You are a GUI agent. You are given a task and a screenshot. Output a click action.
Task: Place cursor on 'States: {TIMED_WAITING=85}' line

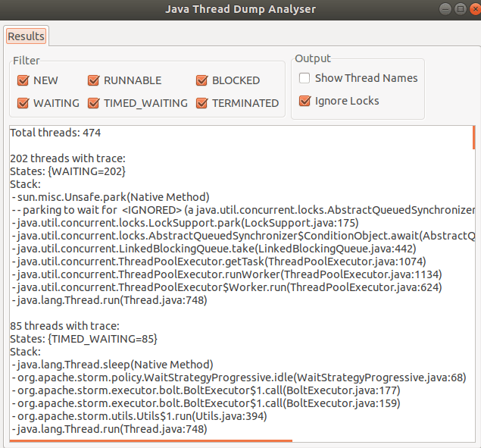coord(83,338)
